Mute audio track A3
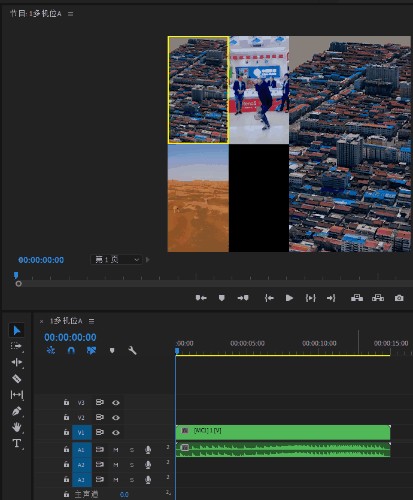Viewport: 413px width, 500px height. pyautogui.click(x=116, y=480)
